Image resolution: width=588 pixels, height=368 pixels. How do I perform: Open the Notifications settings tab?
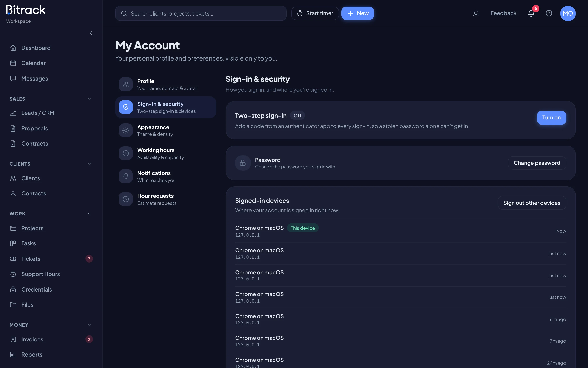coord(166,176)
